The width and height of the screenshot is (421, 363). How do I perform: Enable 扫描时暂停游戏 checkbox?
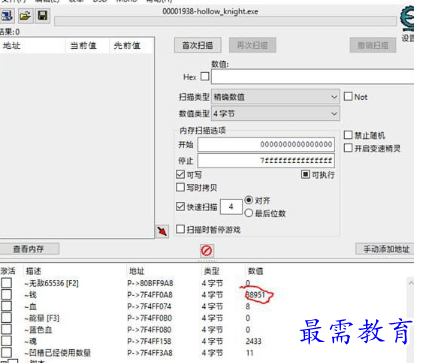[180, 229]
